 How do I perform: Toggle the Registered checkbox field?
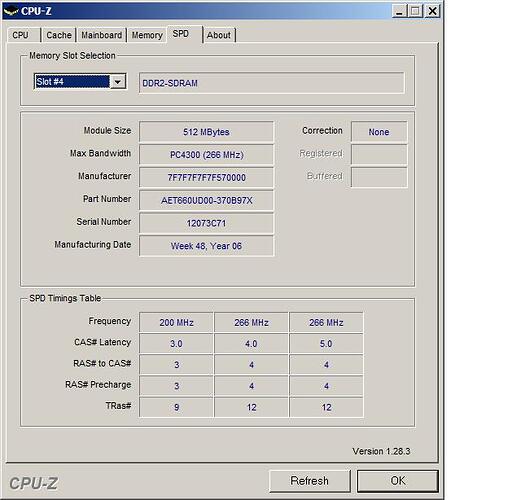(379, 154)
